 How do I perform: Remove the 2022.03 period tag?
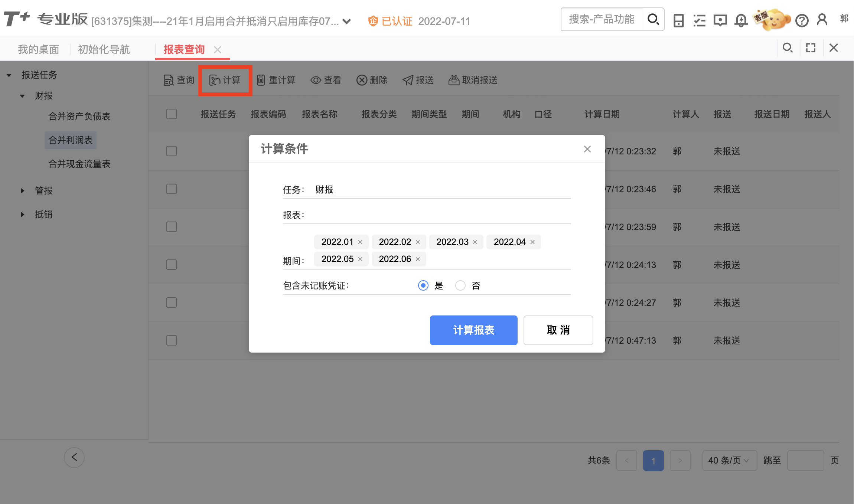pos(475,242)
